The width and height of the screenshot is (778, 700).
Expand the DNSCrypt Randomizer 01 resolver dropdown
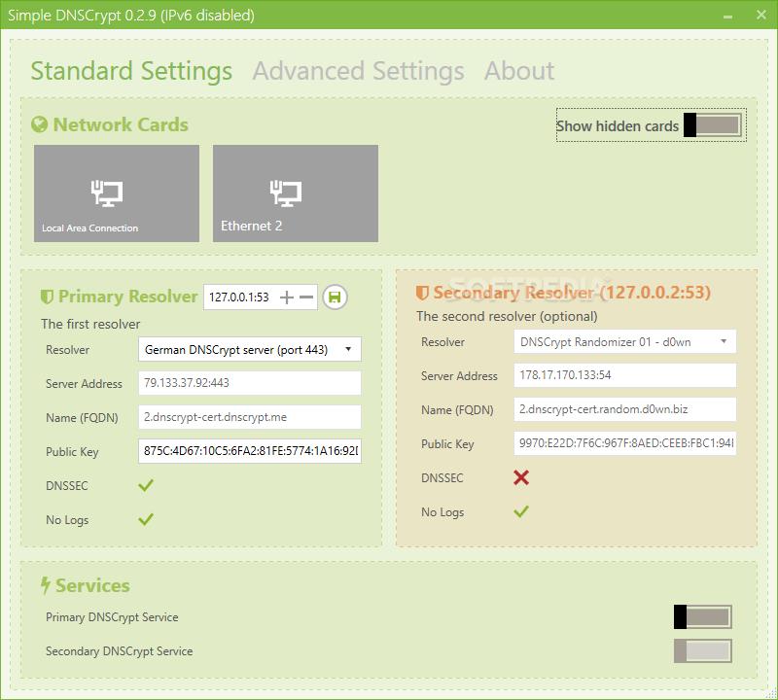tap(624, 341)
